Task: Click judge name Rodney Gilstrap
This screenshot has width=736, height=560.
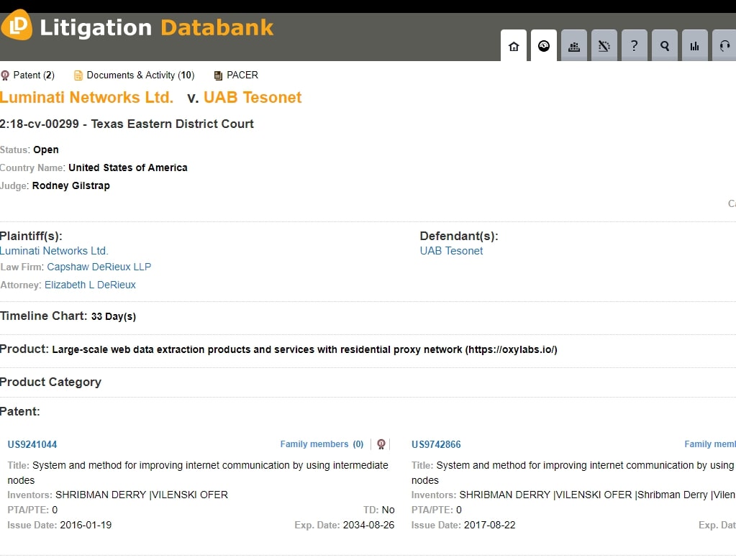Action: [71, 185]
